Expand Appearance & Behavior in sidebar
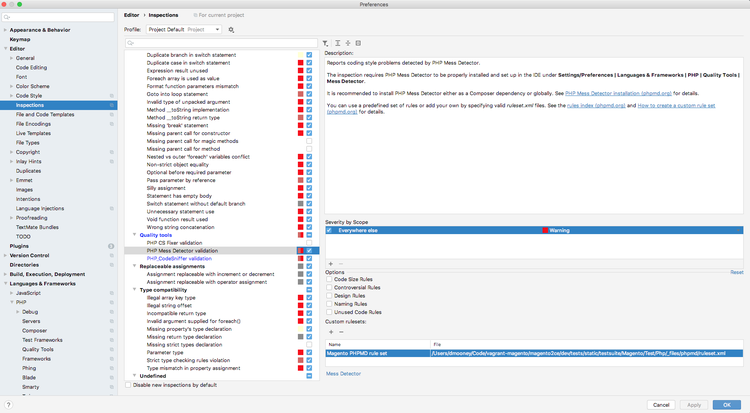750x413 pixels. click(5, 30)
